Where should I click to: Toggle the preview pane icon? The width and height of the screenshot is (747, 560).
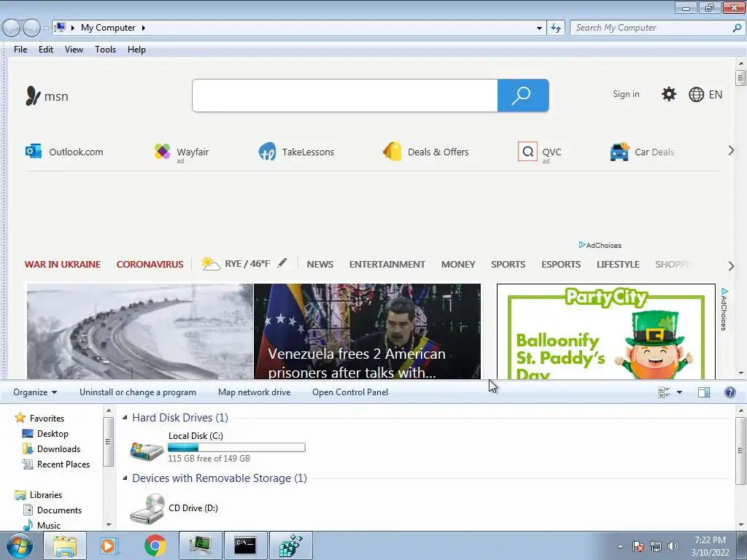(x=704, y=392)
